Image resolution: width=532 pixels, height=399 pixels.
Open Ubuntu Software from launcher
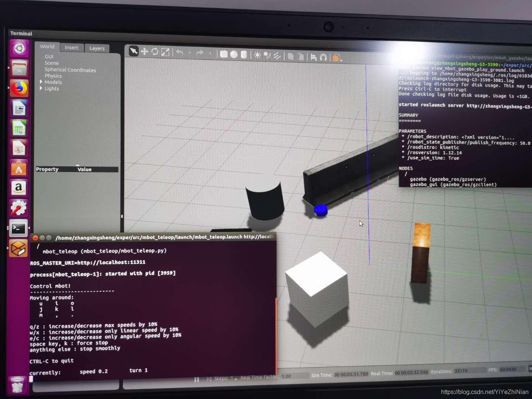click(x=19, y=168)
